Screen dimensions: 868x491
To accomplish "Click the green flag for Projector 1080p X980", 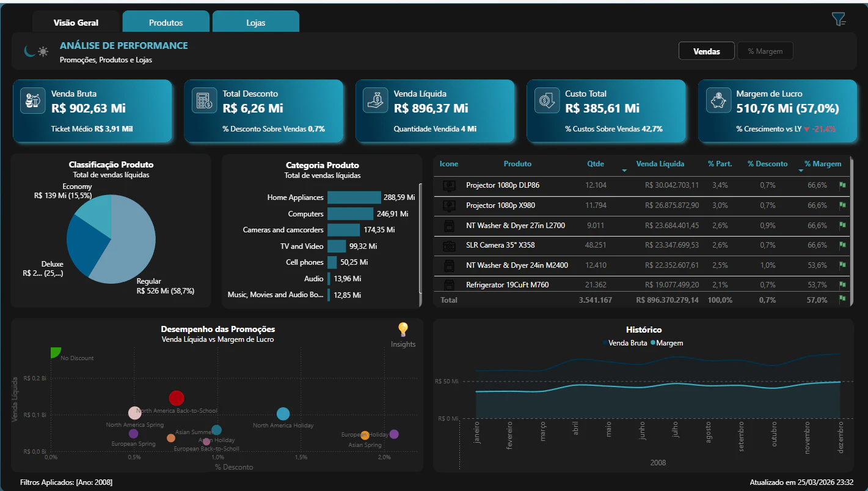I will [842, 205].
